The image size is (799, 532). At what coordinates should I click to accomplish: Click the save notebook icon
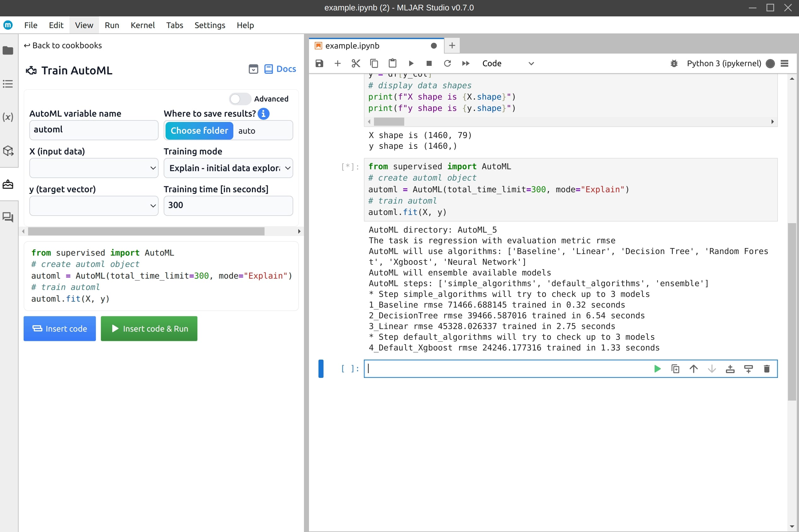pyautogui.click(x=319, y=64)
